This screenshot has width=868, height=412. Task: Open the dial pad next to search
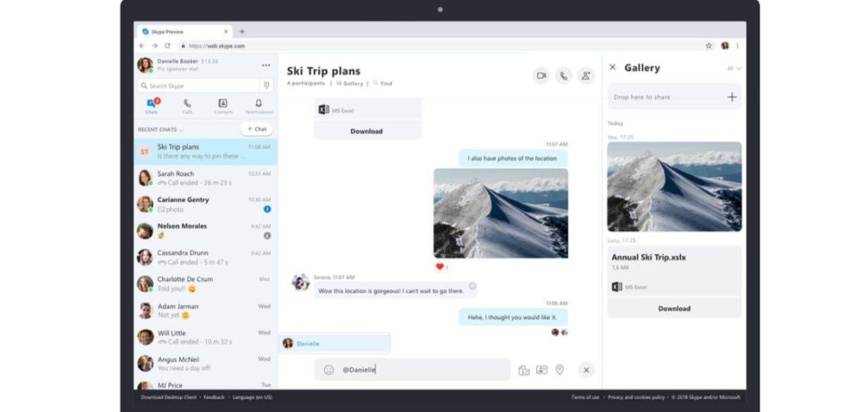(266, 86)
